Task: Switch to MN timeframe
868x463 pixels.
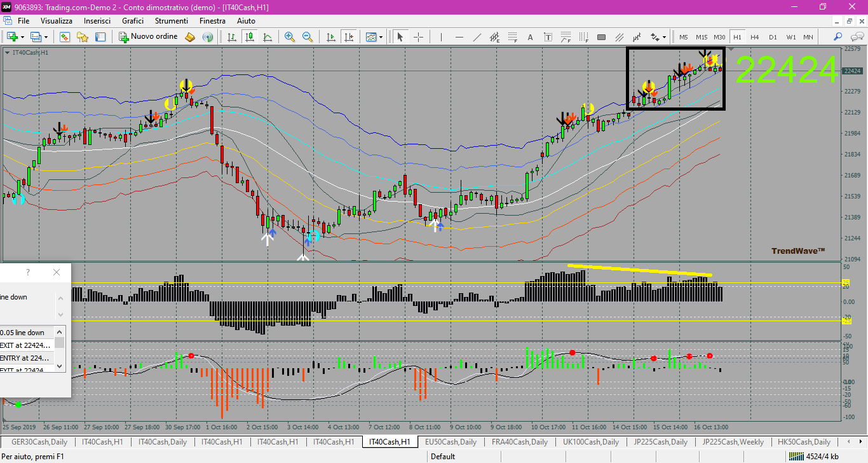Action: click(x=808, y=37)
